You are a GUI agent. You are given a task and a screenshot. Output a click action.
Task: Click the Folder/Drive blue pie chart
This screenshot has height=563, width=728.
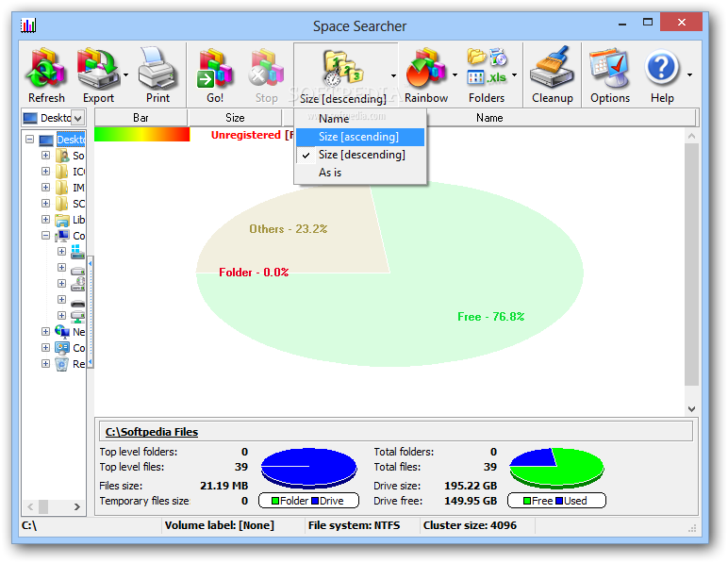tap(308, 468)
